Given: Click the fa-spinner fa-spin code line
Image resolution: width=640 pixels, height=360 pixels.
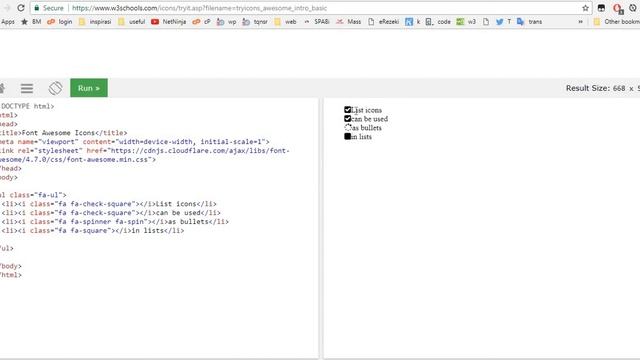Looking at the screenshot, I should (115, 222).
